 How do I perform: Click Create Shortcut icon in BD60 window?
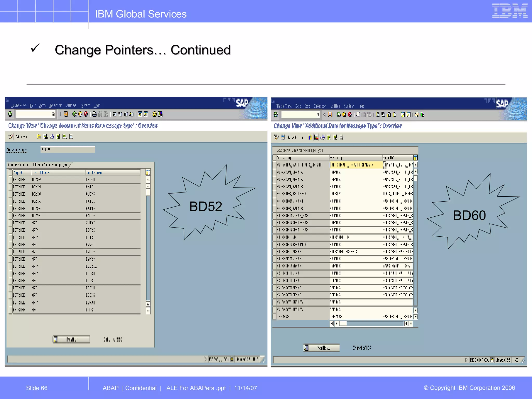point(409,115)
